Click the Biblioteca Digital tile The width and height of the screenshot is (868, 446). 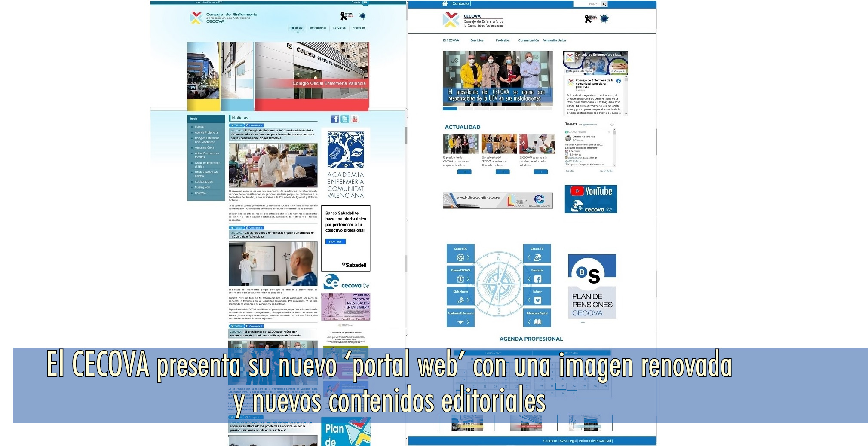(x=537, y=318)
